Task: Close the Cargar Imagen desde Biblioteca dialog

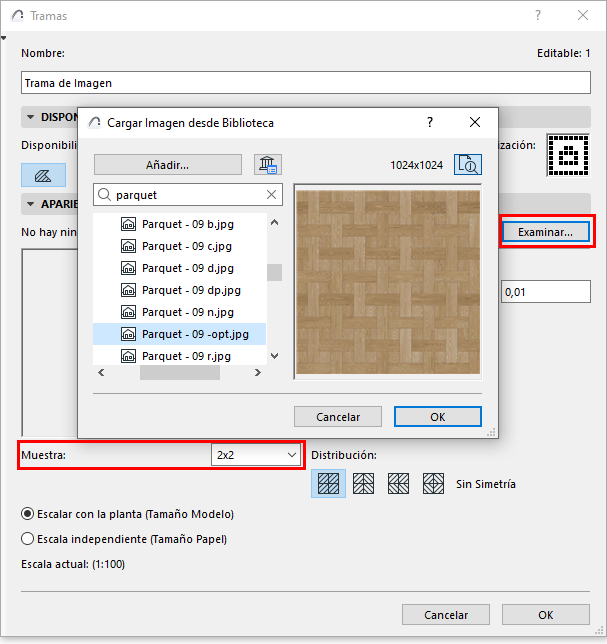Action: click(x=475, y=122)
